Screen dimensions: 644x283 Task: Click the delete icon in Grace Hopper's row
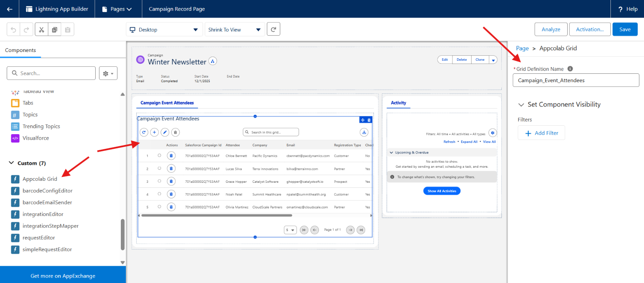(171, 182)
